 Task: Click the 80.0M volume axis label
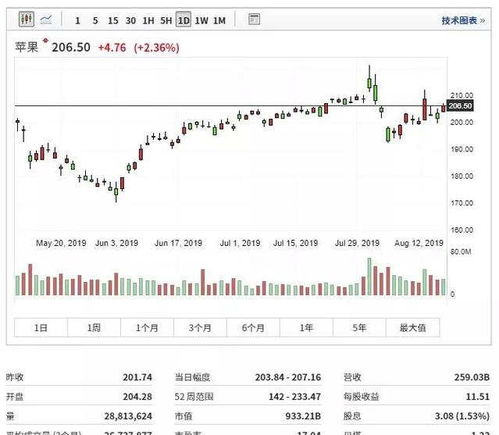461,252
